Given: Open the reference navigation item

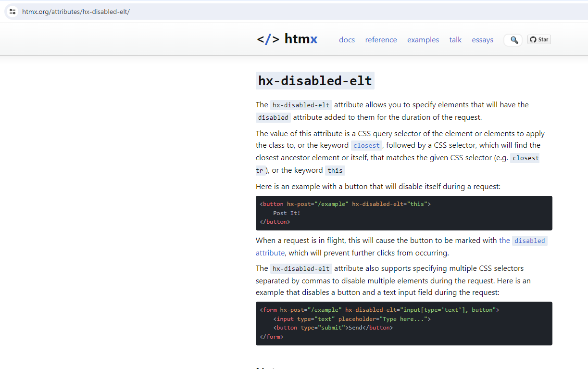Looking at the screenshot, I should click(381, 40).
